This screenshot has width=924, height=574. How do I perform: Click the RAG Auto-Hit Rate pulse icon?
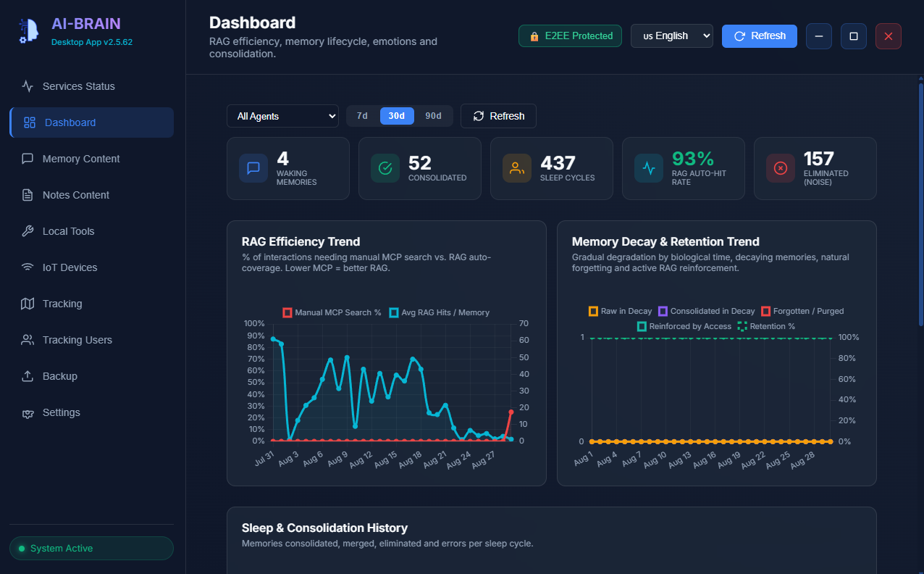[x=649, y=168]
